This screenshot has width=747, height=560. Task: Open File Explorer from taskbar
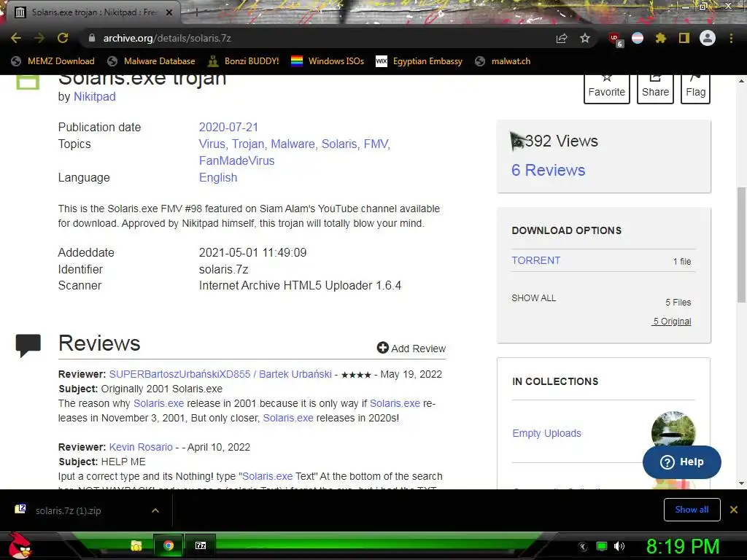point(136,545)
